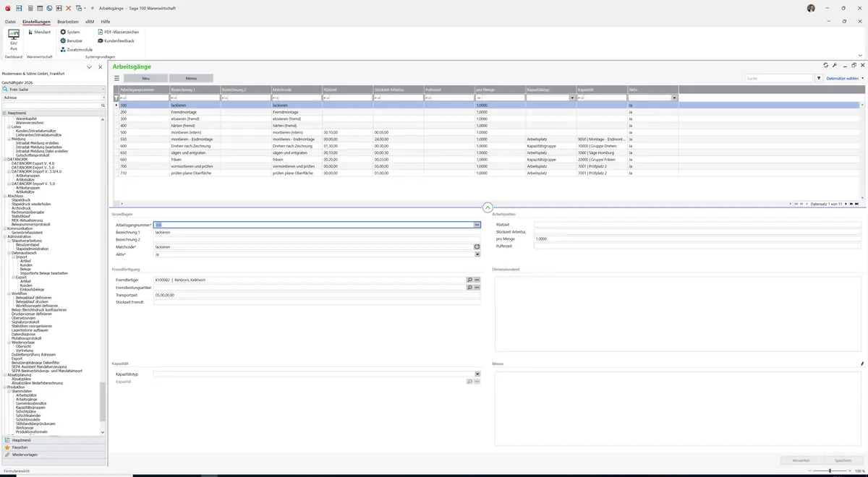Open the hamburger menu beside Neu
The width and height of the screenshot is (868, 477).
click(x=116, y=78)
